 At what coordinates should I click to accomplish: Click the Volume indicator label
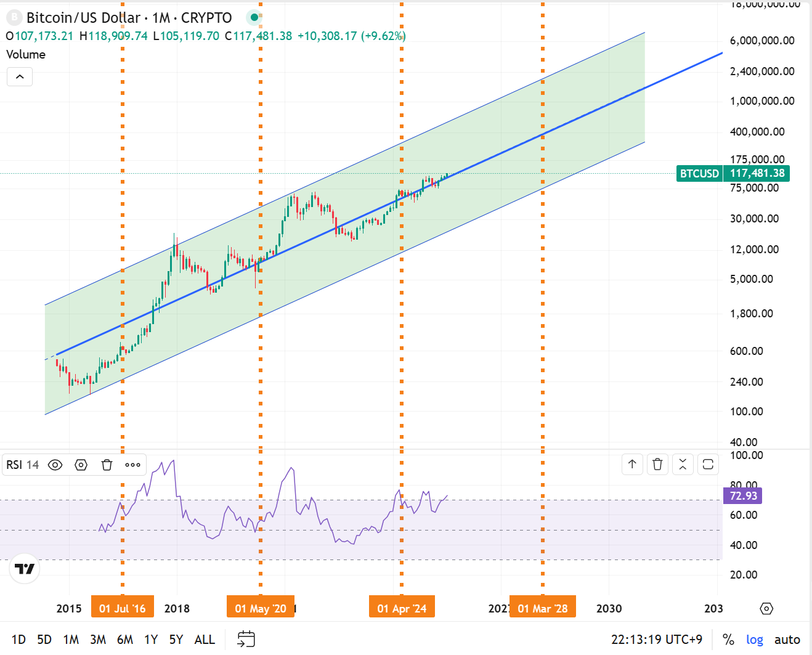coord(26,54)
